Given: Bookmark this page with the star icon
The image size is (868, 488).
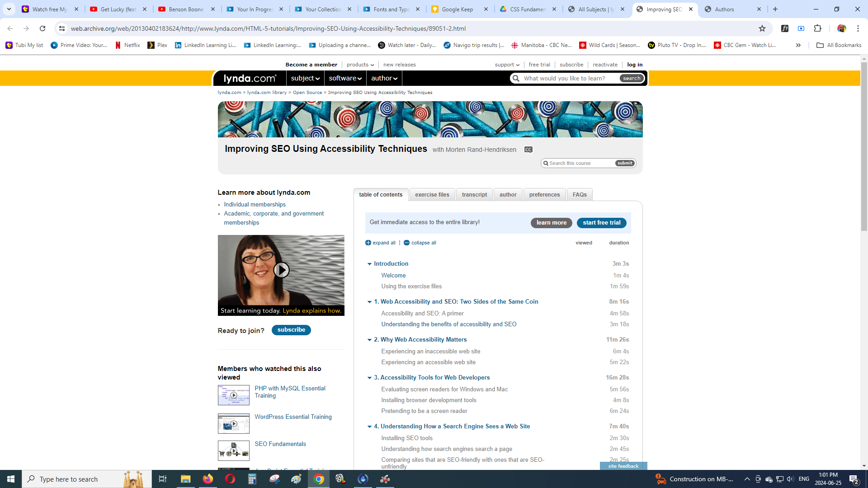Looking at the screenshot, I should point(762,28).
